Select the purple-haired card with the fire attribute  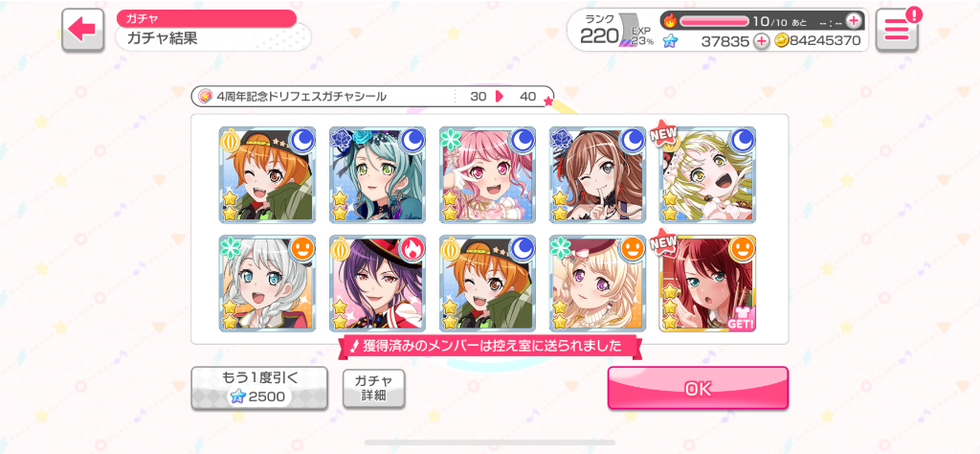[x=377, y=284]
